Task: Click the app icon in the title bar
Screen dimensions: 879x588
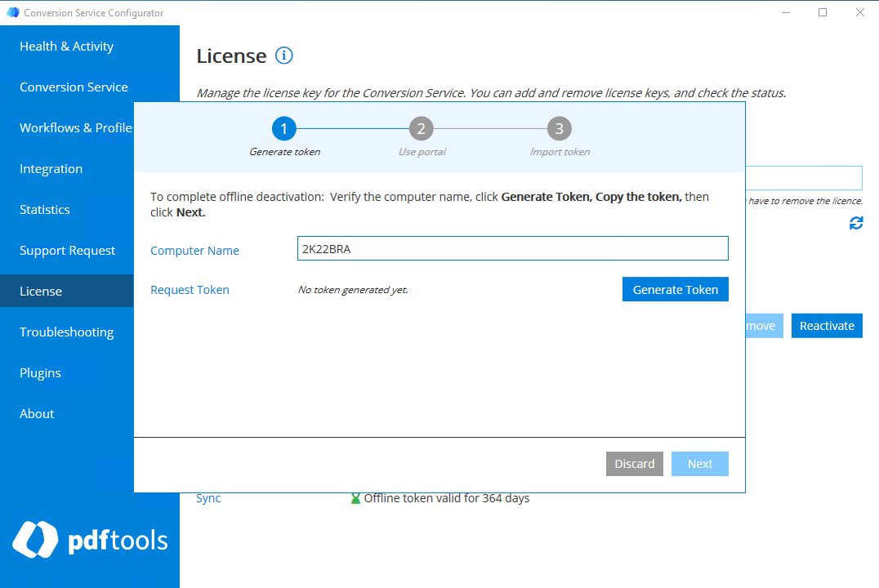Action: tap(11, 12)
